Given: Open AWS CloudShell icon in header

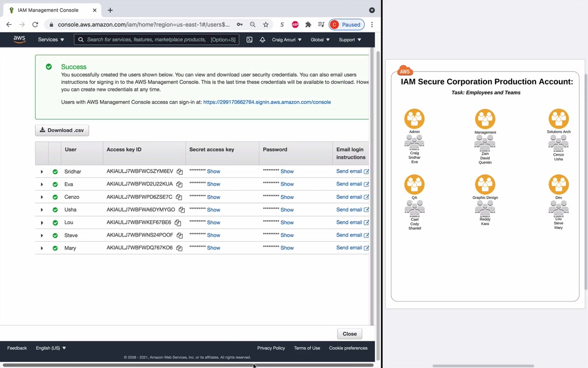Looking at the screenshot, I should point(250,39).
